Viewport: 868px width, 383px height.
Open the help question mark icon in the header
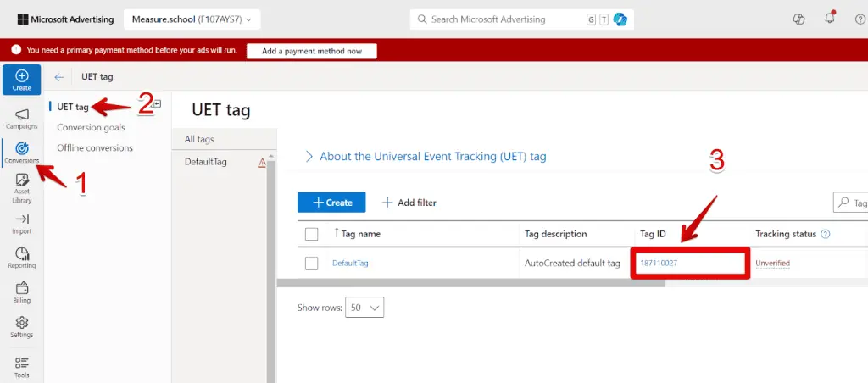(860, 19)
